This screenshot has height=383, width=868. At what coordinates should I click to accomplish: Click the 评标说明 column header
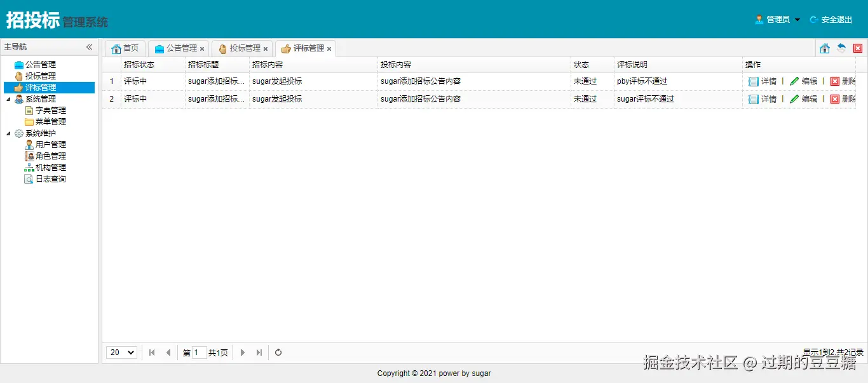(x=678, y=65)
